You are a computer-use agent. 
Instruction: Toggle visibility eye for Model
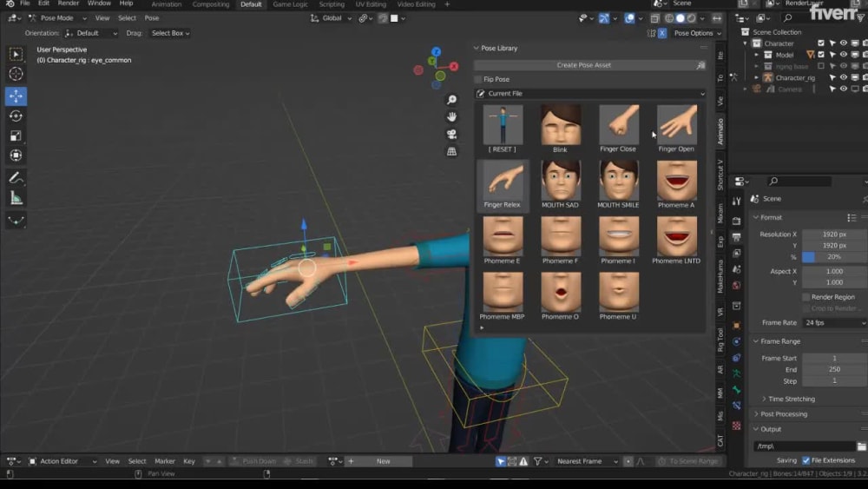point(843,55)
